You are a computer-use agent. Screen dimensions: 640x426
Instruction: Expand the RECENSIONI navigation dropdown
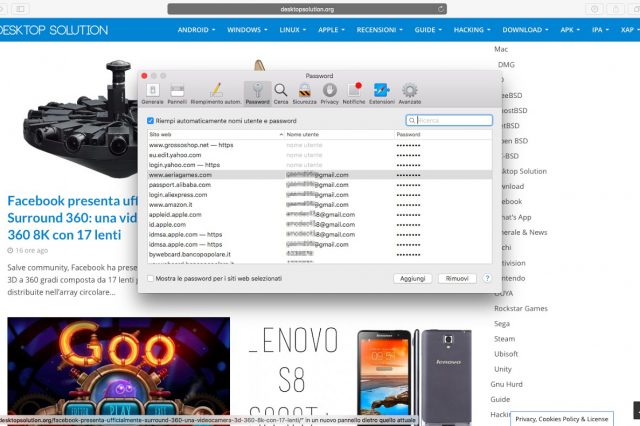380,30
